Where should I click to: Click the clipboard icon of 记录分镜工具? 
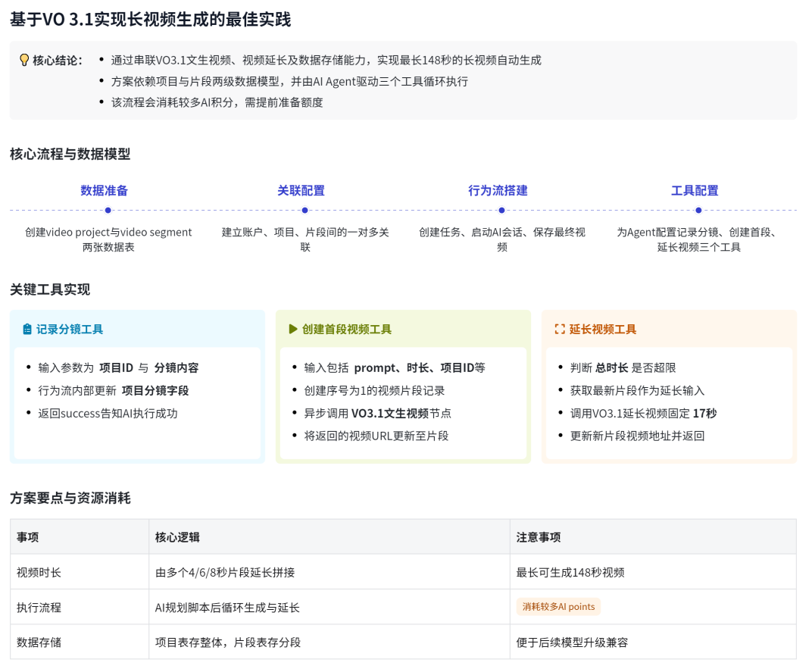pos(27,330)
